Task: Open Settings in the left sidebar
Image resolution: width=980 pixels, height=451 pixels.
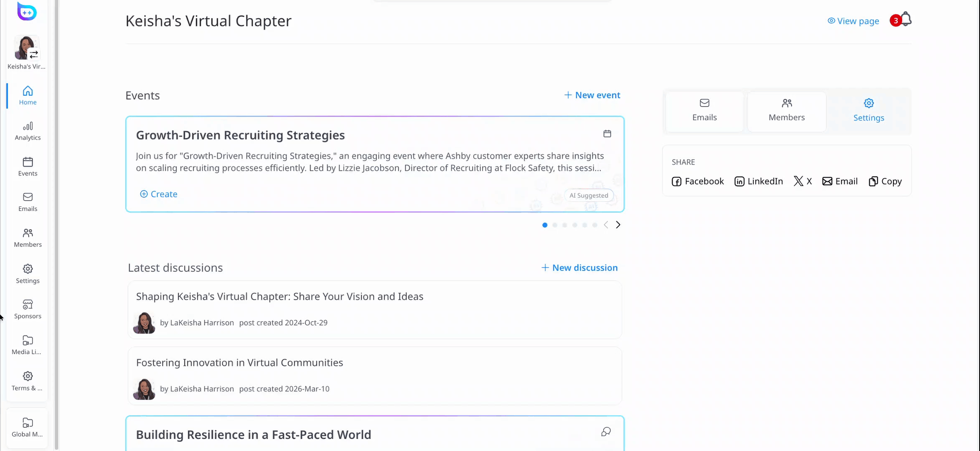Action: point(27,274)
